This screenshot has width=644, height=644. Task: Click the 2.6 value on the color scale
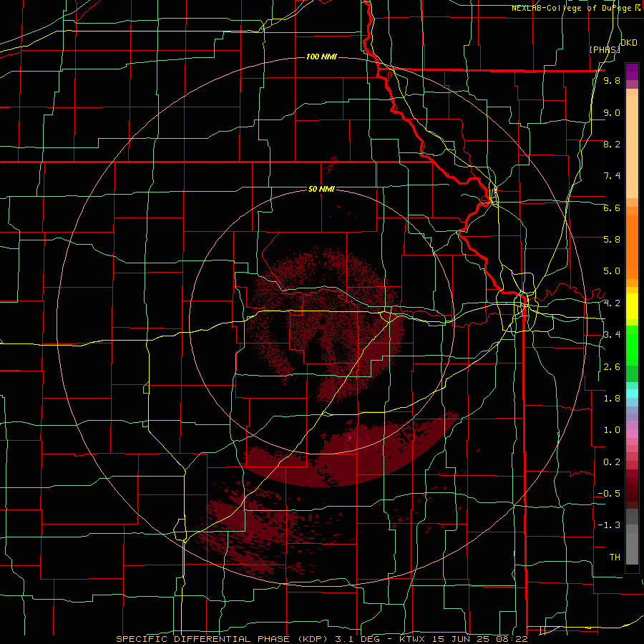click(612, 367)
